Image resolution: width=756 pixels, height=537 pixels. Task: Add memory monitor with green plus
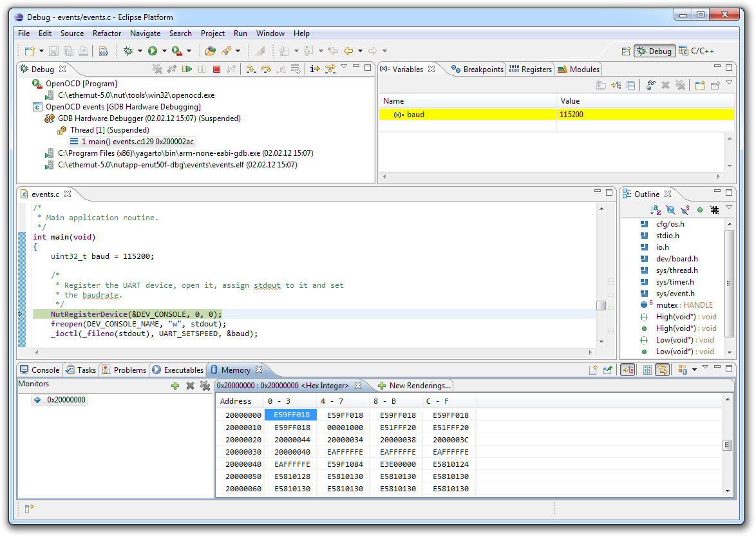175,386
